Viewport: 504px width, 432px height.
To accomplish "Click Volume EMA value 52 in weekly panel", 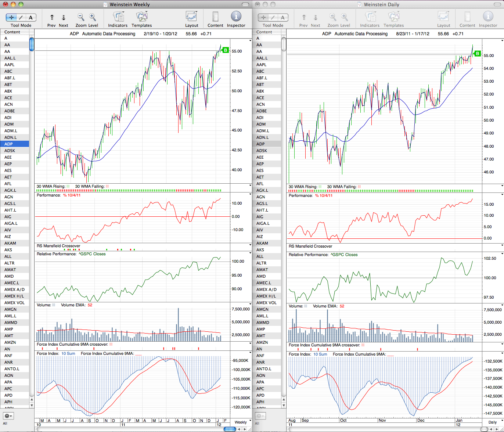I will coord(90,305).
